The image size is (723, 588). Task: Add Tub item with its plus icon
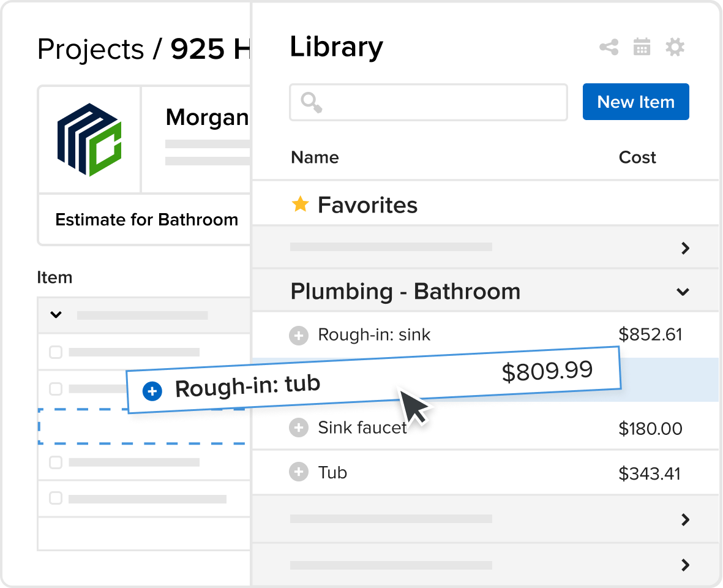click(299, 472)
